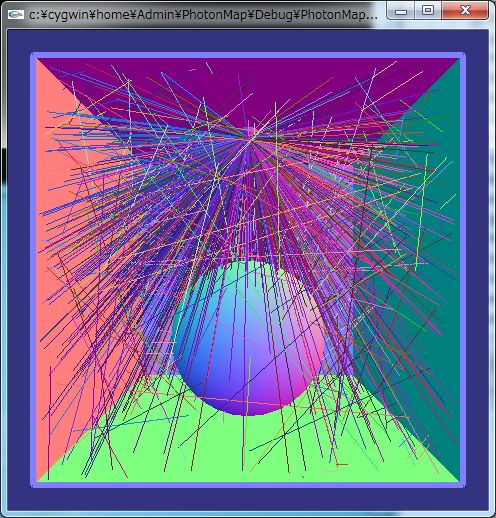This screenshot has height=518, width=496.
Task: Maximize the PhotonMap window
Action: [428, 10]
